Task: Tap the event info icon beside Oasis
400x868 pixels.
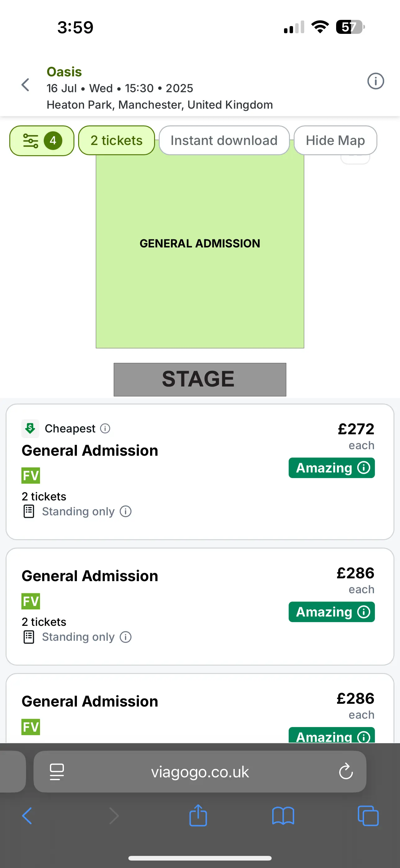Action: point(376,81)
